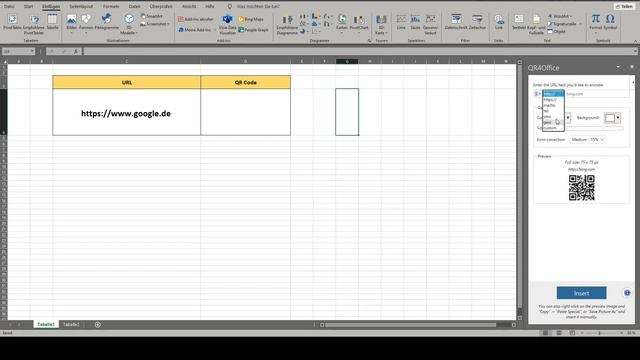Select custom from the protocol list
This screenshot has width=640, height=360.
553,128
